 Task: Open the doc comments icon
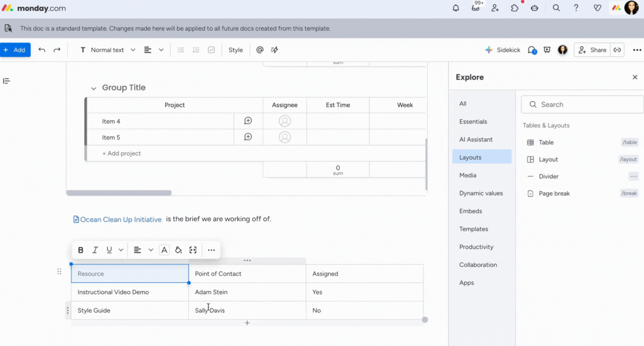(532, 50)
